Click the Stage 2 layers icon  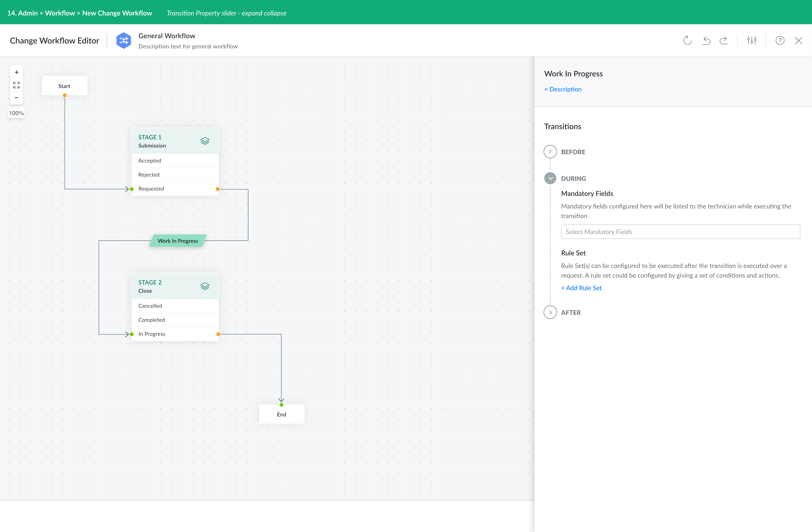pos(205,286)
